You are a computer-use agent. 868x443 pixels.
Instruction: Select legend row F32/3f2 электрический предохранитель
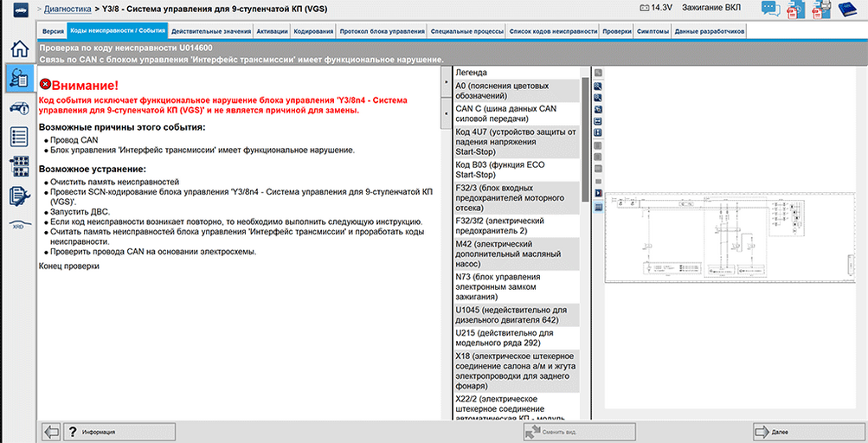517,225
